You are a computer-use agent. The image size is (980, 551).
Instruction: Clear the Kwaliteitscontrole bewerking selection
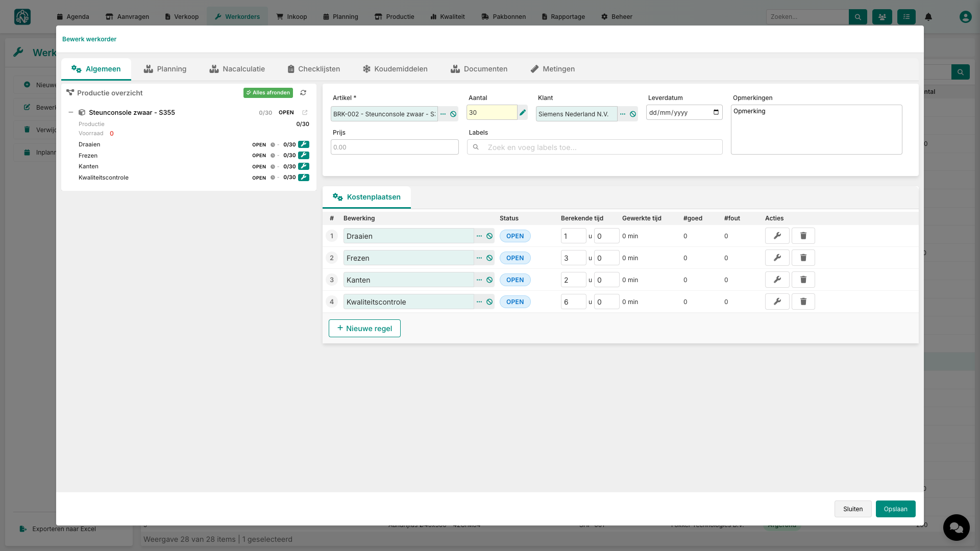(x=489, y=302)
